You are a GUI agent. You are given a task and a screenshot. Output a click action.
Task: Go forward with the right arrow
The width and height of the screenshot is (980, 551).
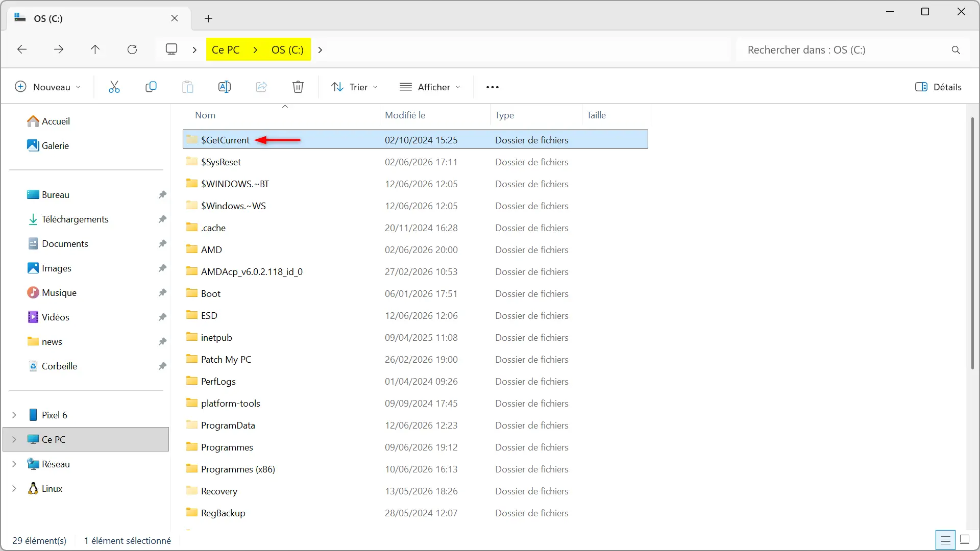pyautogui.click(x=59, y=49)
